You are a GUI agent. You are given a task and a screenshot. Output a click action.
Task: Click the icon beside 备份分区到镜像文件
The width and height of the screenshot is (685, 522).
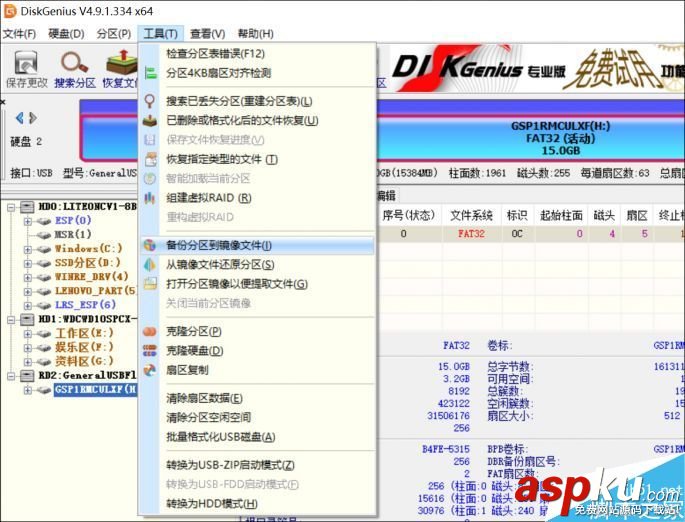150,245
